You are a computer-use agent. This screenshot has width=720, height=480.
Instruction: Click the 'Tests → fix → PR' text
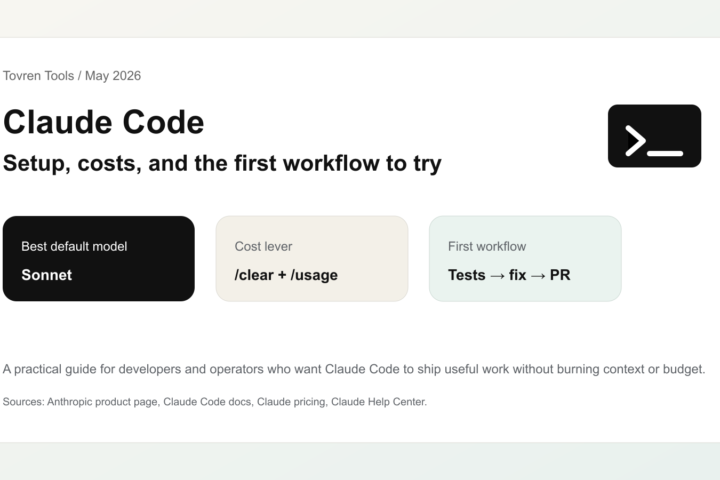click(509, 275)
